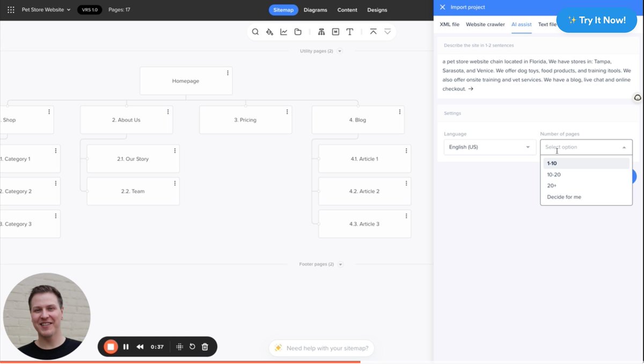Restart the recording with circular arrow

(192, 347)
